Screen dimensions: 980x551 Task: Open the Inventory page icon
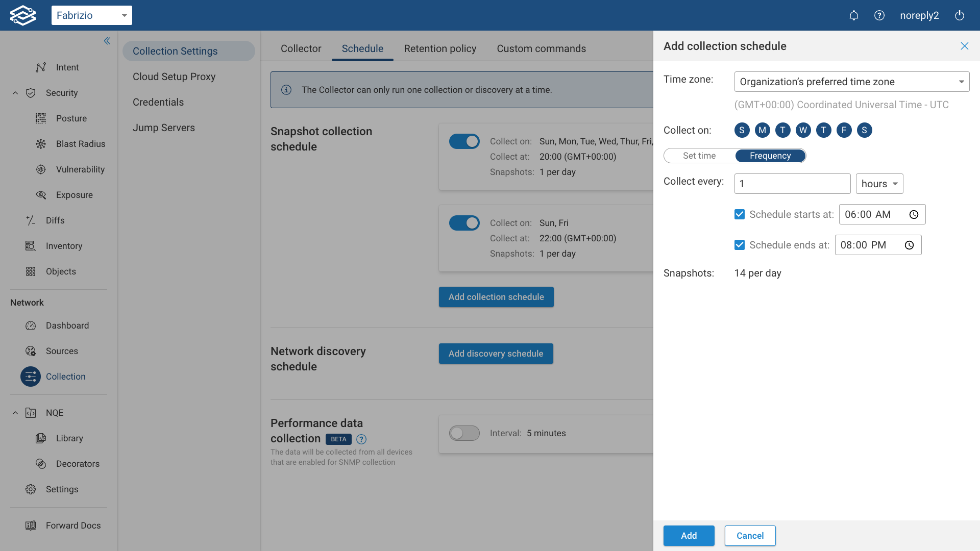click(31, 246)
